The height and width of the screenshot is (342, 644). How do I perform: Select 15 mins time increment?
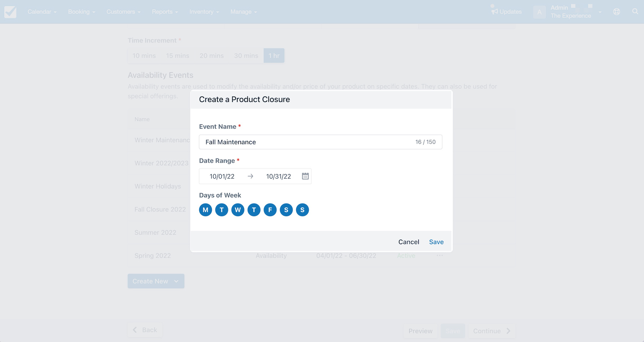coord(178,56)
